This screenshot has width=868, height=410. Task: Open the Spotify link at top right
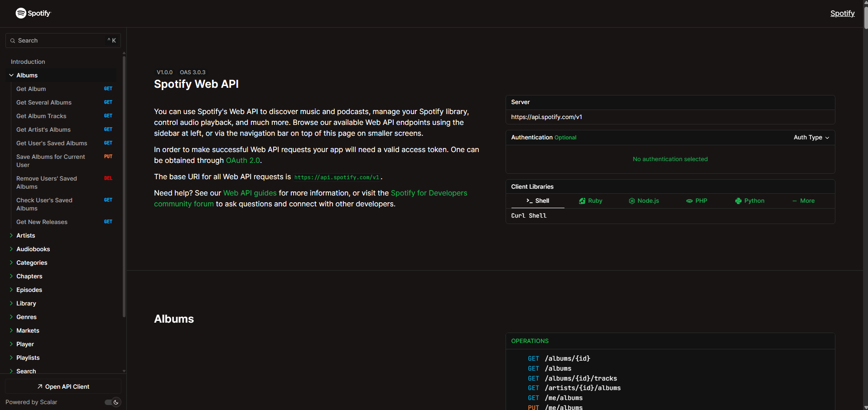(842, 14)
